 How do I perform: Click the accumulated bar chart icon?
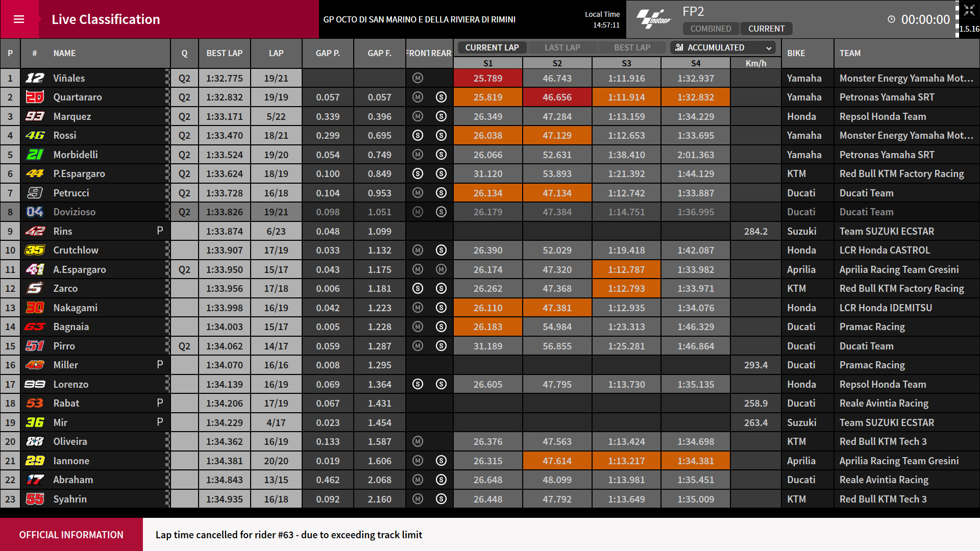(679, 47)
